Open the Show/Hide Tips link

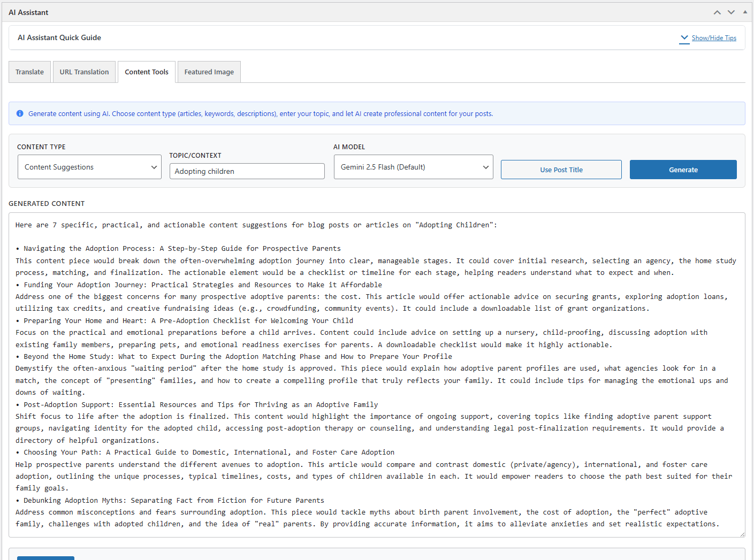pyautogui.click(x=714, y=38)
